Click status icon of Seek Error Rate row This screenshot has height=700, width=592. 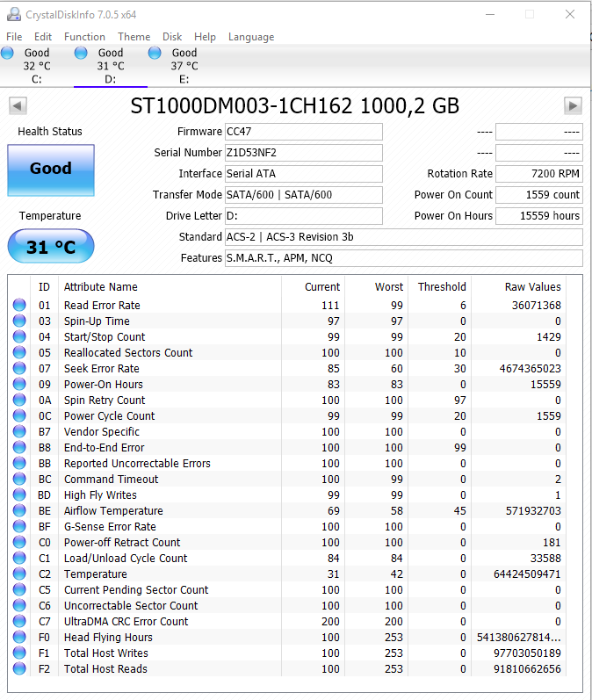(x=19, y=368)
